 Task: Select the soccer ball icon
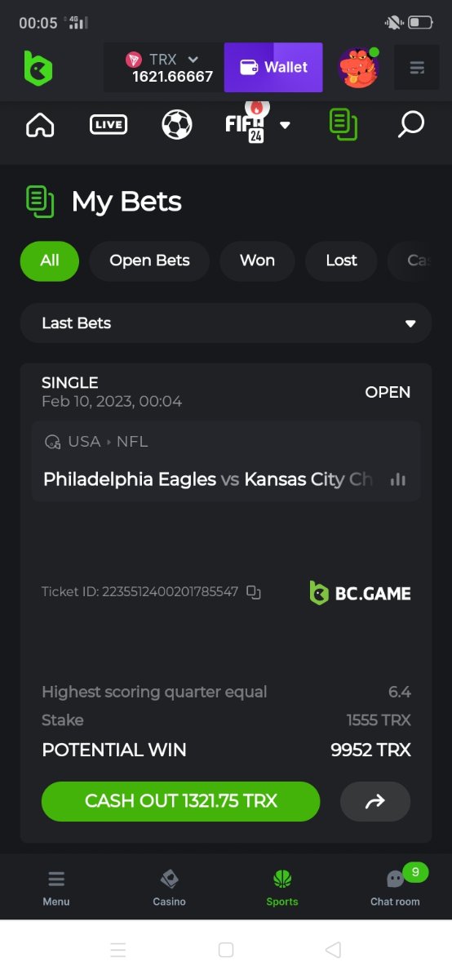coord(176,125)
